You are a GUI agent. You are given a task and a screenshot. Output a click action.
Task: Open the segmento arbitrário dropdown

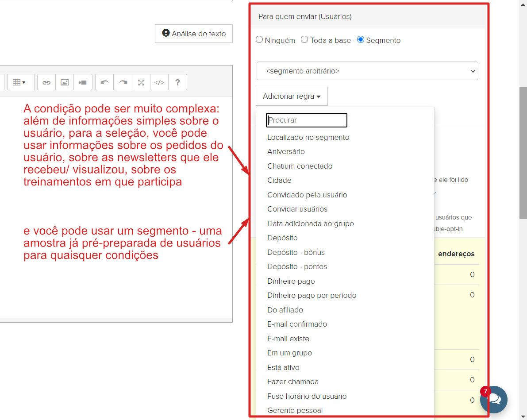[367, 71]
